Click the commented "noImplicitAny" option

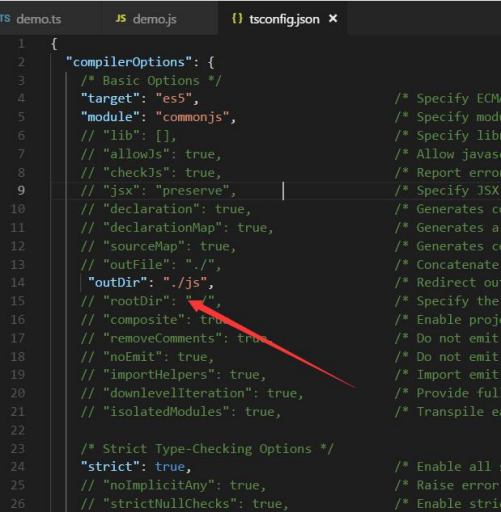coord(173,485)
